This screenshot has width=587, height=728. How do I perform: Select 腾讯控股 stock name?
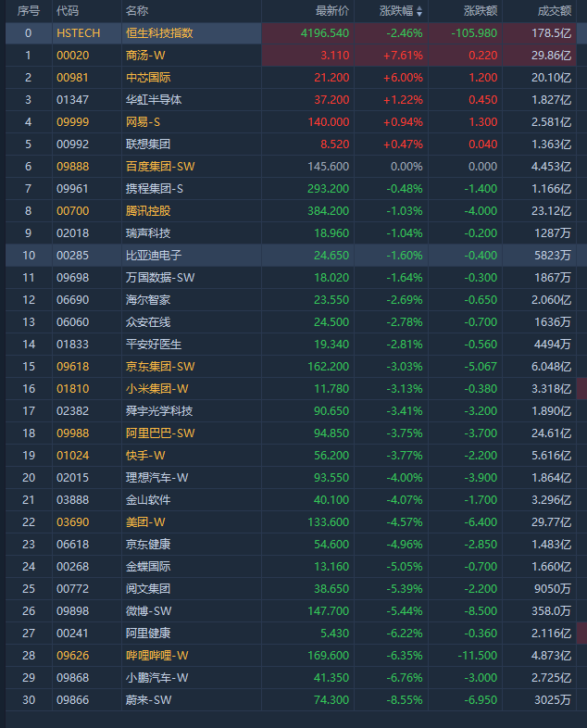tap(148, 211)
